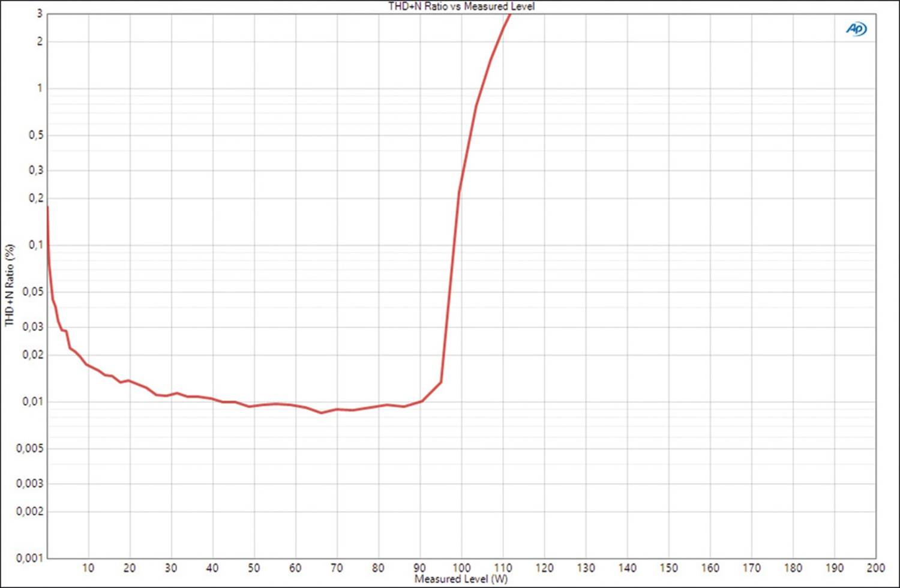Click the x-axis tick label '90'
Screen dimensions: 900x588
[x=419, y=568]
